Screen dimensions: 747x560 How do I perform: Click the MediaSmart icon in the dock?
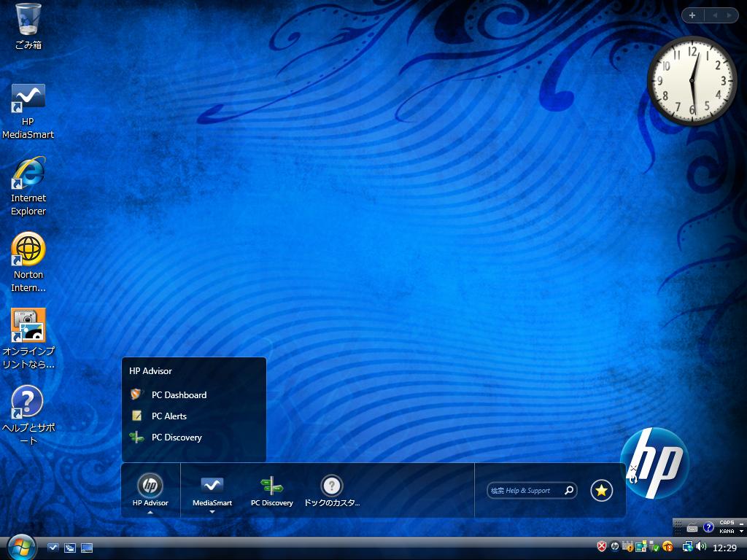point(212,486)
